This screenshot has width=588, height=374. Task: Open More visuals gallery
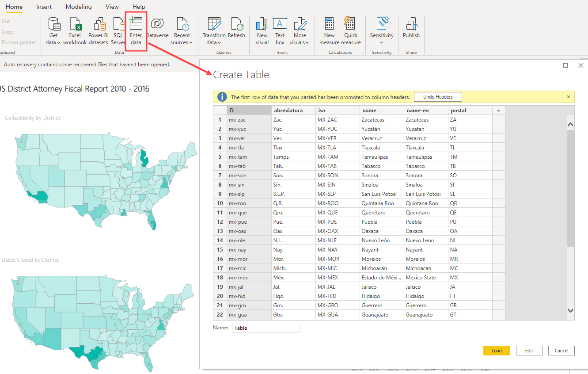pos(300,31)
